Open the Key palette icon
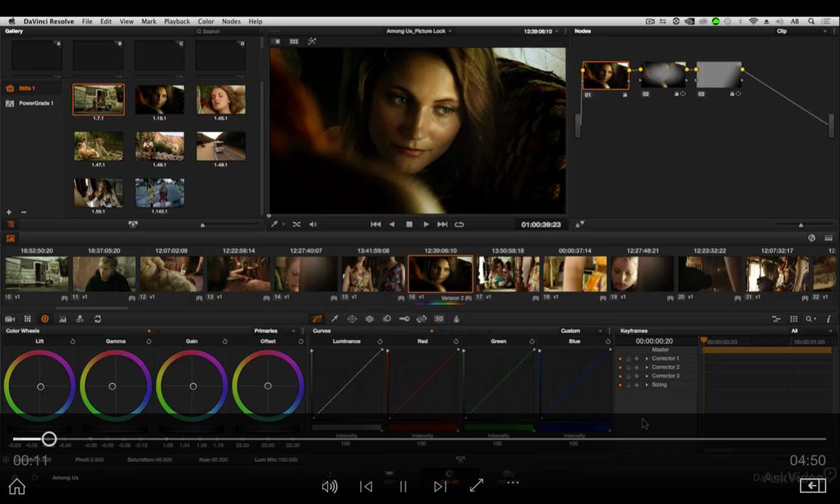The width and height of the screenshot is (840, 504). coord(404,319)
